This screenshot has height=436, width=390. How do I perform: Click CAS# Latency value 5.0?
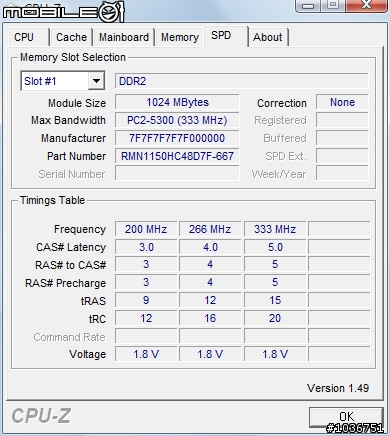pyautogui.click(x=275, y=247)
